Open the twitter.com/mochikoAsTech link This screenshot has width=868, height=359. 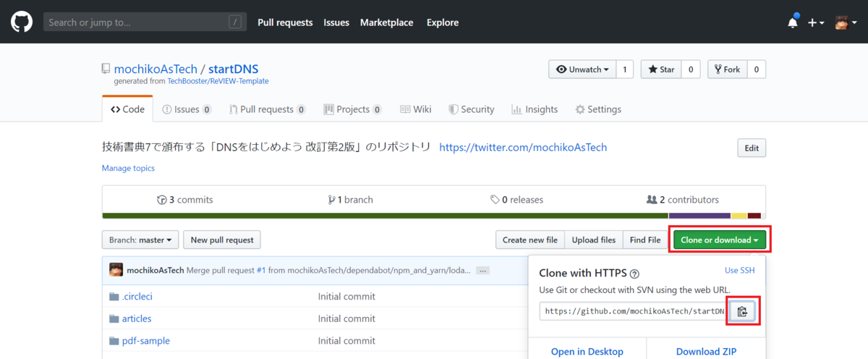tap(523, 147)
